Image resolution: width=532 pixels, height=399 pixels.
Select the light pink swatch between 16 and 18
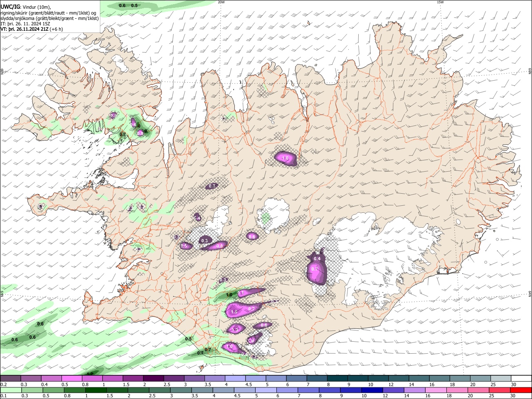click(x=436, y=390)
